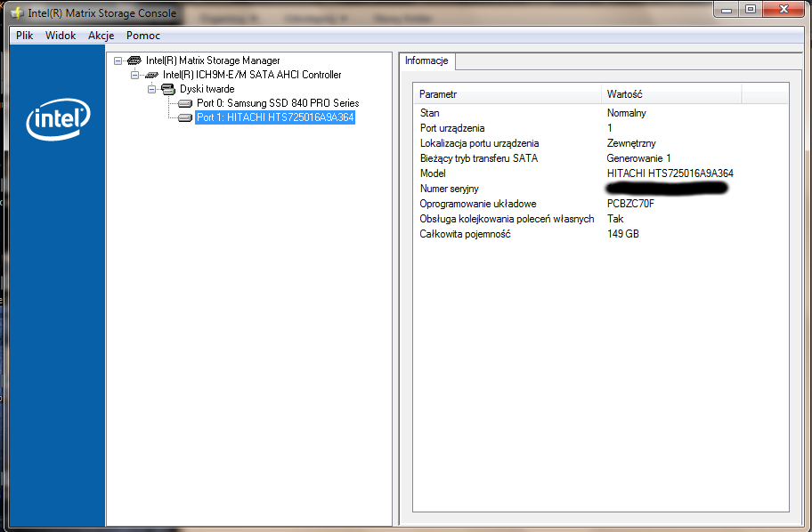Viewport: 812px width, 532px height.
Task: Click the SATA AHCI Controller chip icon
Action: (151, 75)
